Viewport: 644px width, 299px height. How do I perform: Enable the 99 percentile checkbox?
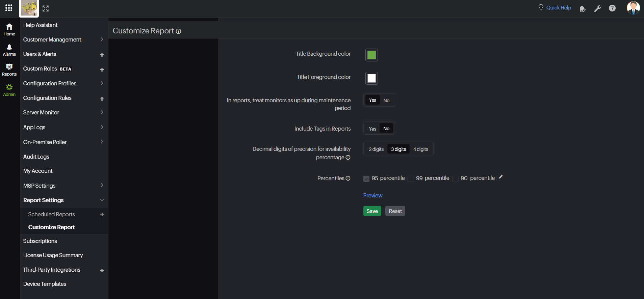coord(411,179)
